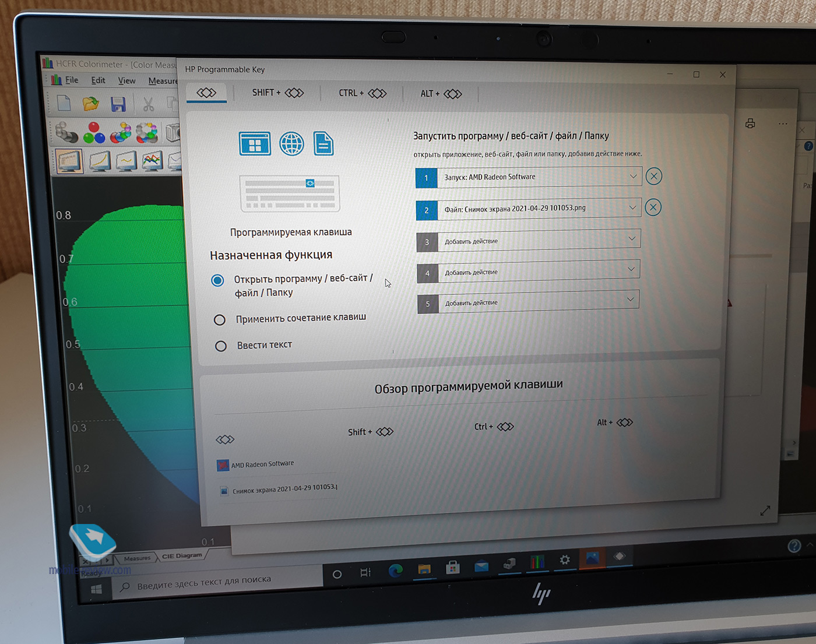This screenshot has width=816, height=644.
Task: Click primaries and secondaries measure icon in HCFR
Action: (x=121, y=133)
